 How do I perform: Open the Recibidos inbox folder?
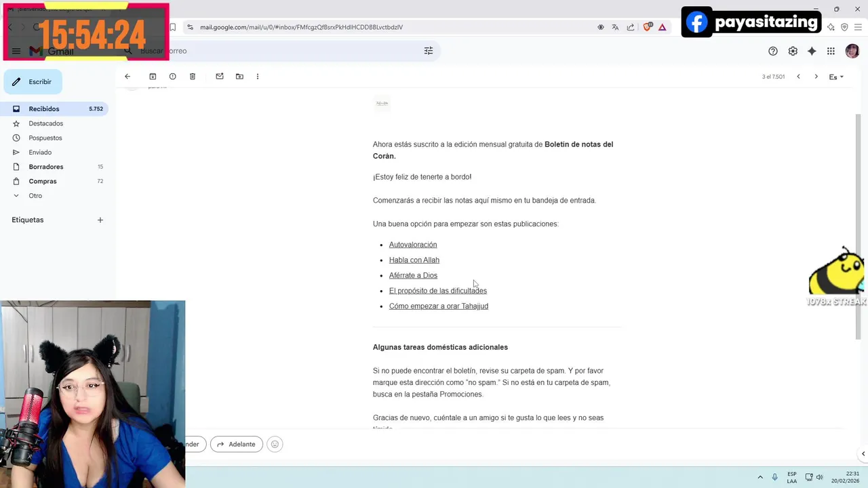pyautogui.click(x=54, y=109)
